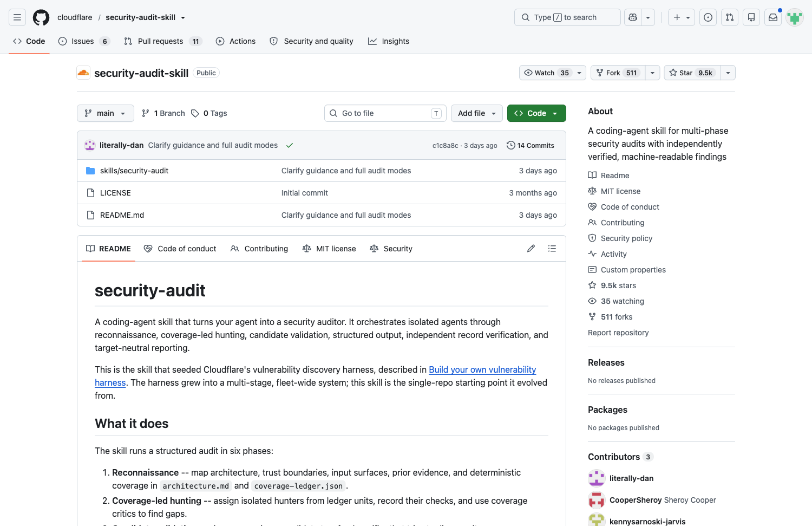Click the Type / to search box

pyautogui.click(x=567, y=17)
